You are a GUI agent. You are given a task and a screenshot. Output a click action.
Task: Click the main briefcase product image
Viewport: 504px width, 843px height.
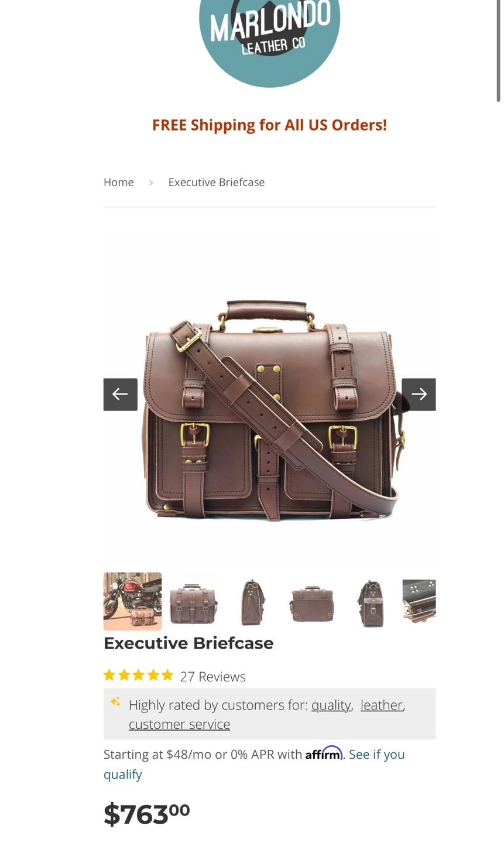pos(269,410)
